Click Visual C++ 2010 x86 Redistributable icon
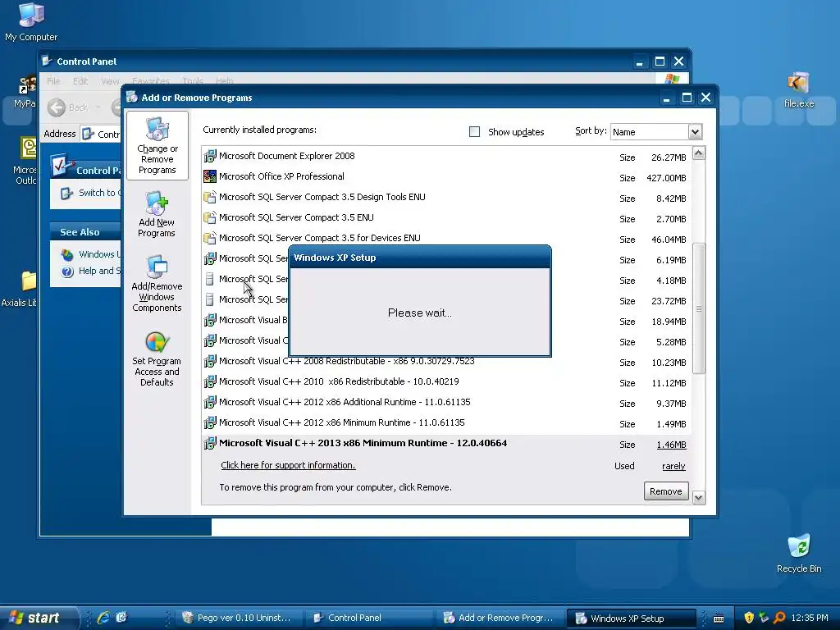This screenshot has width=840, height=630. pos(210,381)
